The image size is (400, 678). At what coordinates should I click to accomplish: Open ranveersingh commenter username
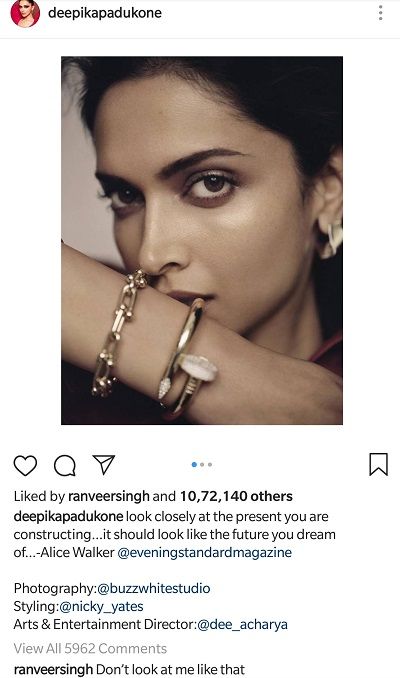pos(53,670)
